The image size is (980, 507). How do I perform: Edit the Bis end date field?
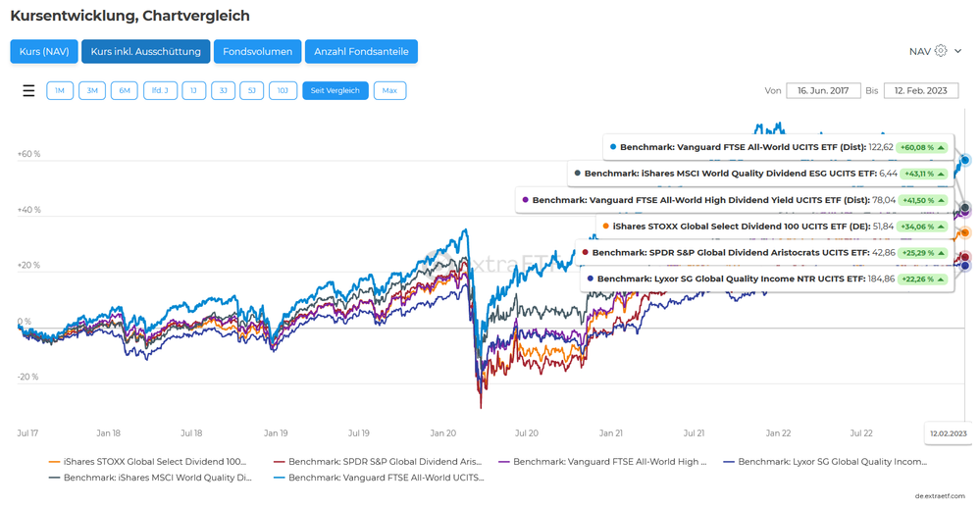click(921, 90)
